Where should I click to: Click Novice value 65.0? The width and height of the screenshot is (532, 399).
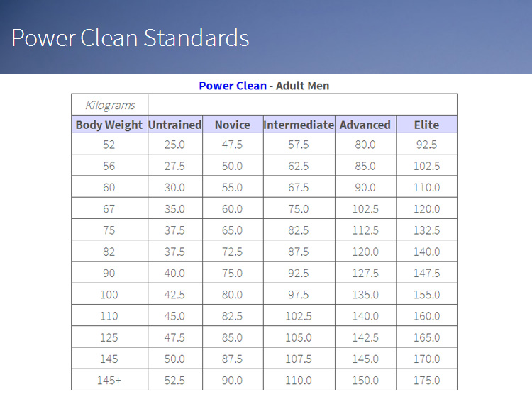(233, 230)
